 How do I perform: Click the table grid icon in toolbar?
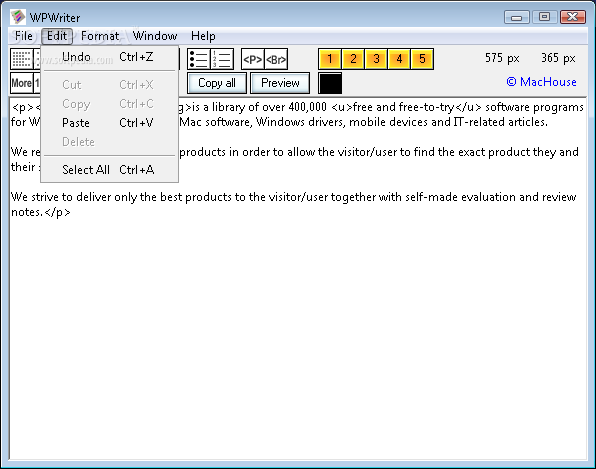click(21, 59)
